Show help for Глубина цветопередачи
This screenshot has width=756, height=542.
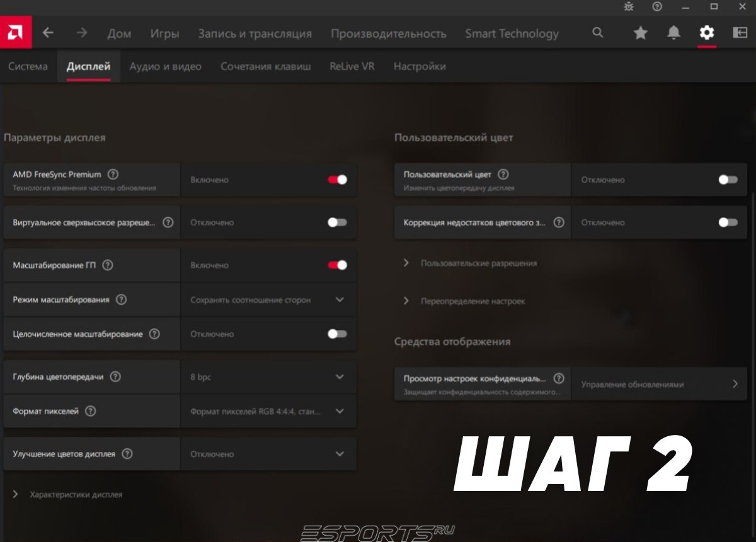point(115,376)
